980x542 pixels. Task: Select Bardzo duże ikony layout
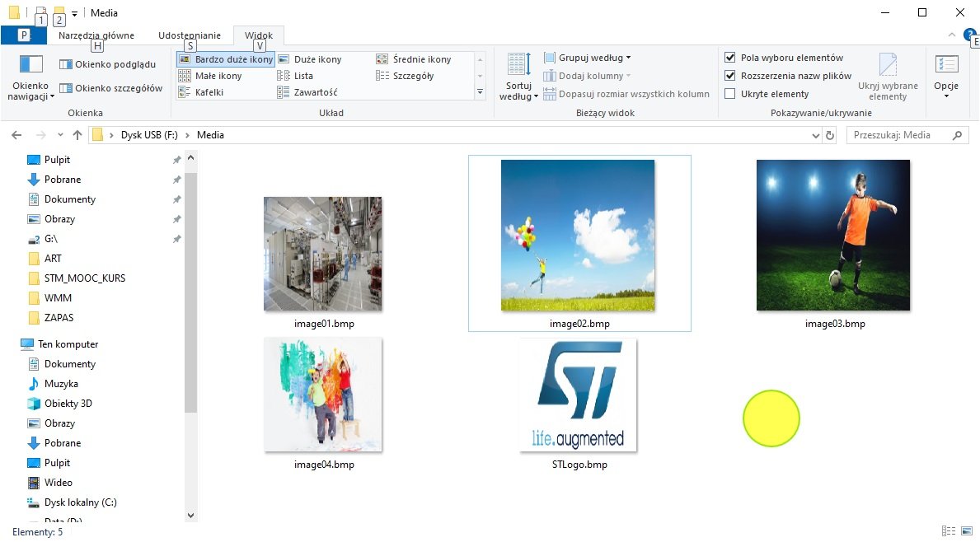click(227, 59)
